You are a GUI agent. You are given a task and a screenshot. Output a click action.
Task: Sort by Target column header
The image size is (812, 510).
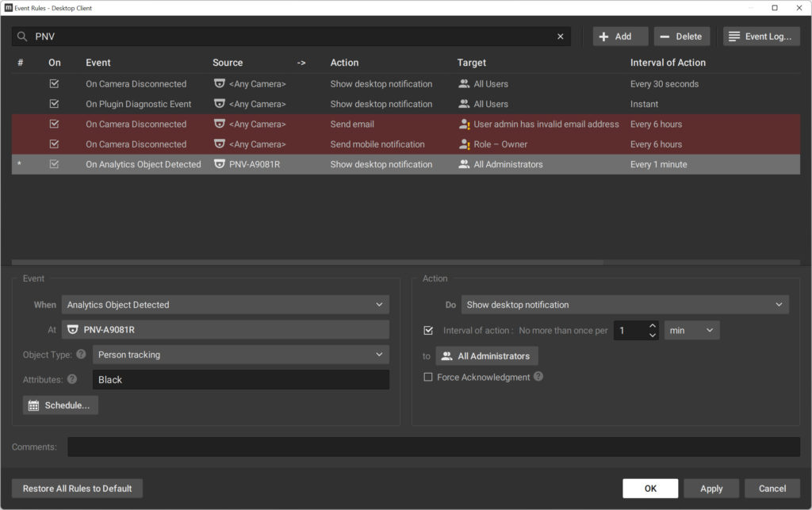pyautogui.click(x=471, y=63)
